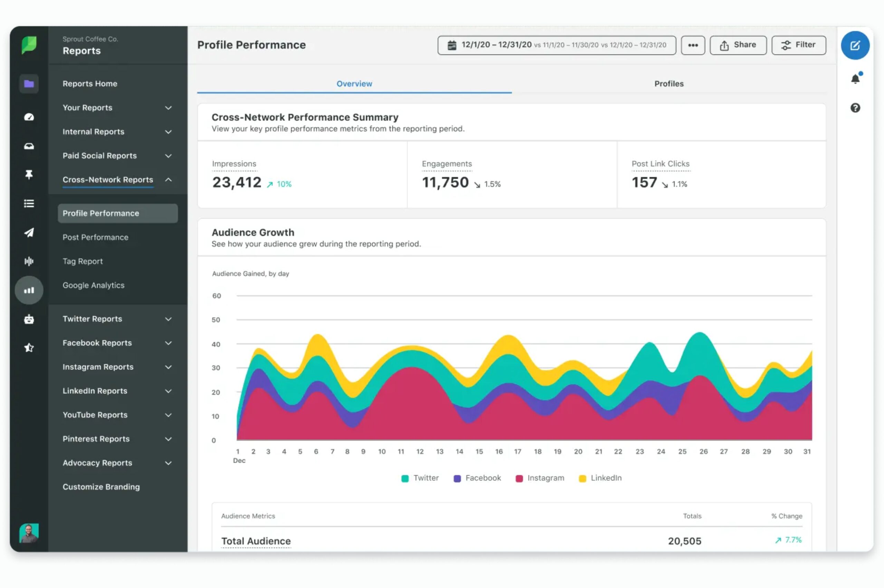
Task: Click the audio waveform listening icon
Action: (x=29, y=261)
